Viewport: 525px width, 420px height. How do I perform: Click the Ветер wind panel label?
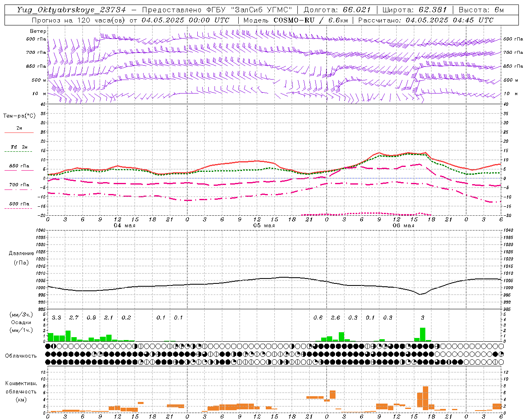(x=38, y=31)
